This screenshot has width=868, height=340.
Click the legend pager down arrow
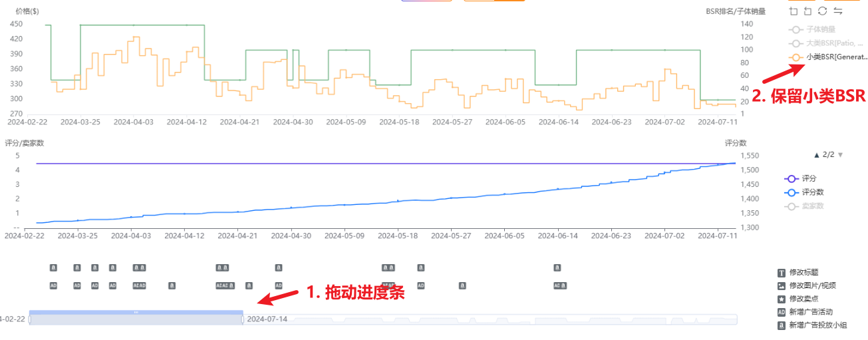[x=840, y=155]
